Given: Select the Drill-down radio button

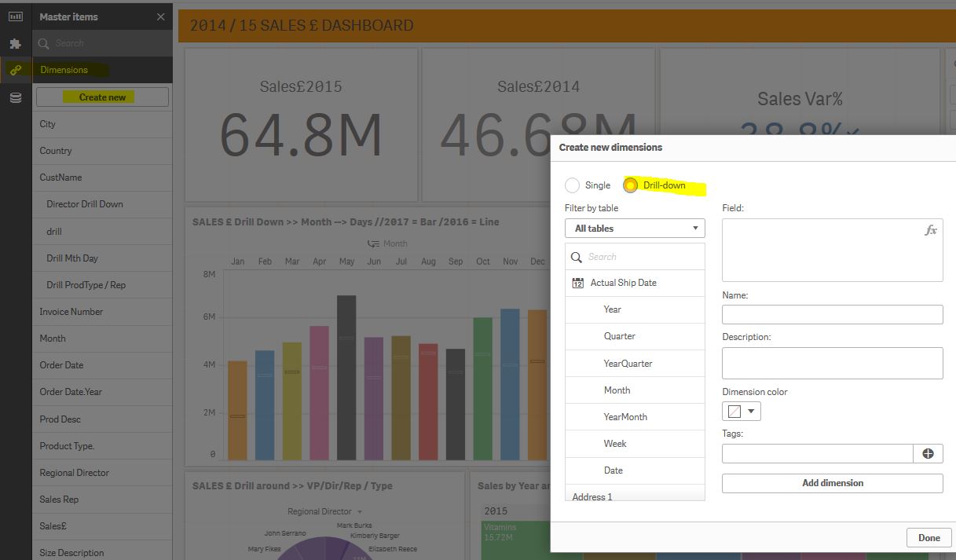Looking at the screenshot, I should (x=630, y=185).
